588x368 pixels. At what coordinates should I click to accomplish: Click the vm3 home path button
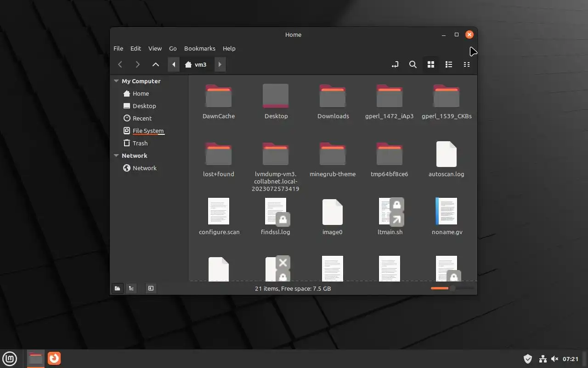196,64
